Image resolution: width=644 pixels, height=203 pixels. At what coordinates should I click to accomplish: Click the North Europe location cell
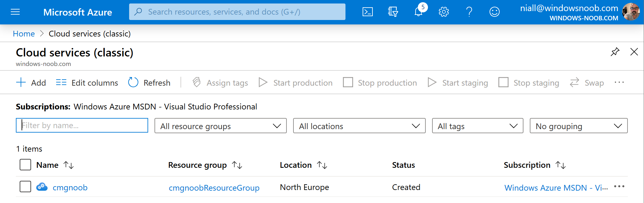coord(305,187)
